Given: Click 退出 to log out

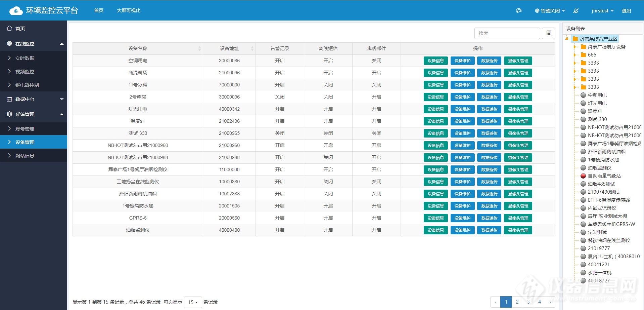Looking at the screenshot, I should coord(627,11).
